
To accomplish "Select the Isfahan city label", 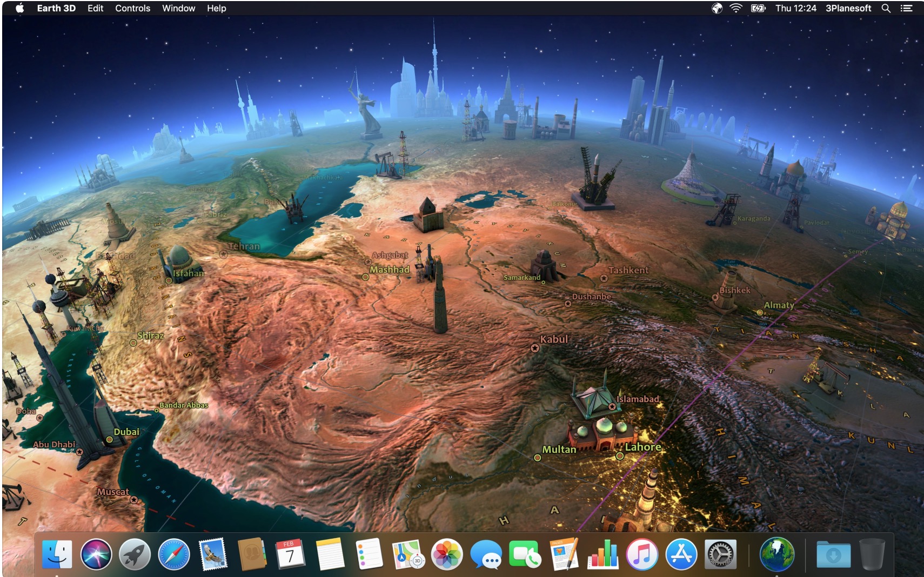I will [189, 273].
